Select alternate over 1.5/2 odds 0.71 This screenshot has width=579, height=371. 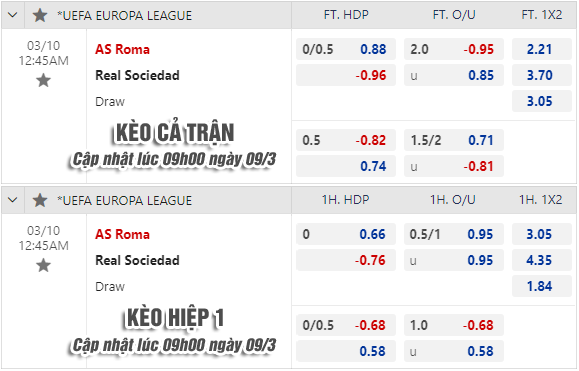click(454, 140)
